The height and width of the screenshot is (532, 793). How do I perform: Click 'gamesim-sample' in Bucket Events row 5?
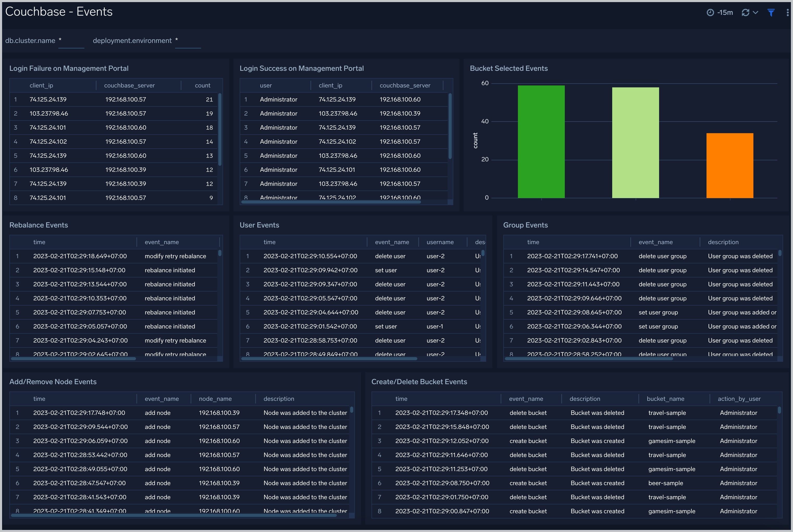(x=672, y=469)
